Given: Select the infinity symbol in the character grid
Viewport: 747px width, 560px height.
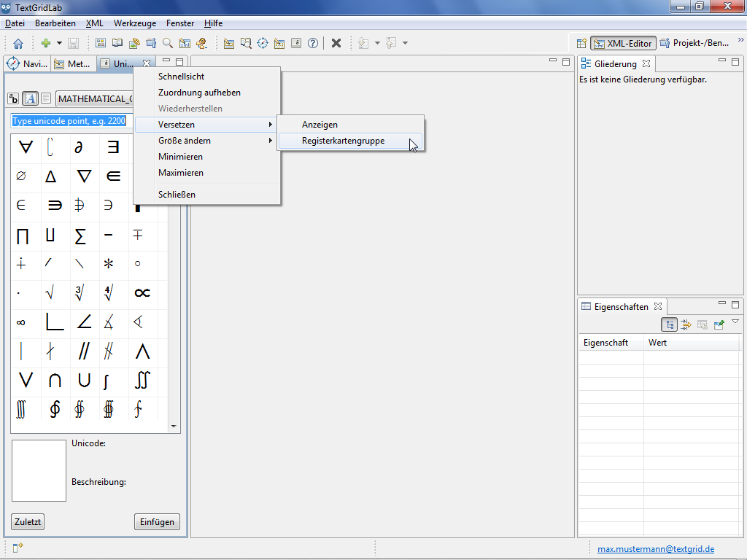Looking at the screenshot, I should coord(21,322).
